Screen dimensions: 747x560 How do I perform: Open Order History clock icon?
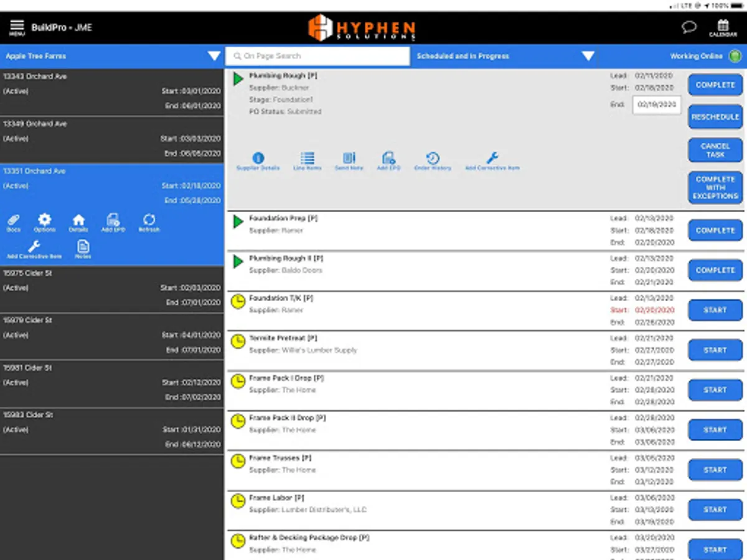(433, 161)
